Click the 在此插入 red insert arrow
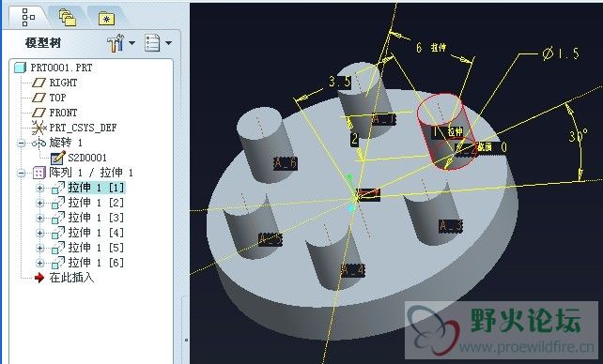 pos(39,278)
